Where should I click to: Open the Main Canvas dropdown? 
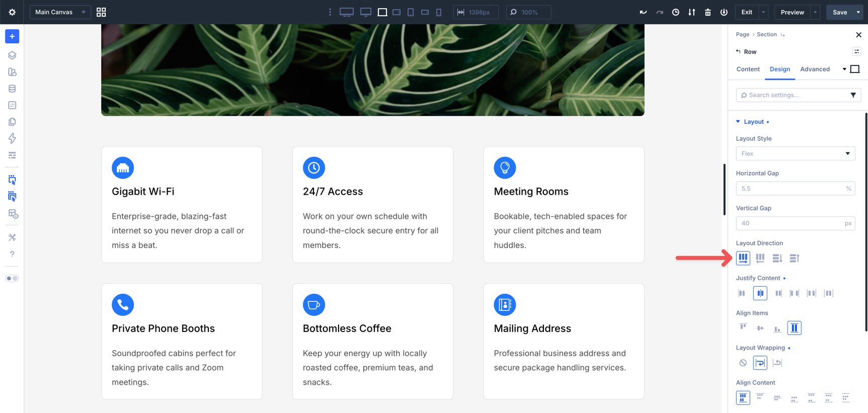point(60,12)
